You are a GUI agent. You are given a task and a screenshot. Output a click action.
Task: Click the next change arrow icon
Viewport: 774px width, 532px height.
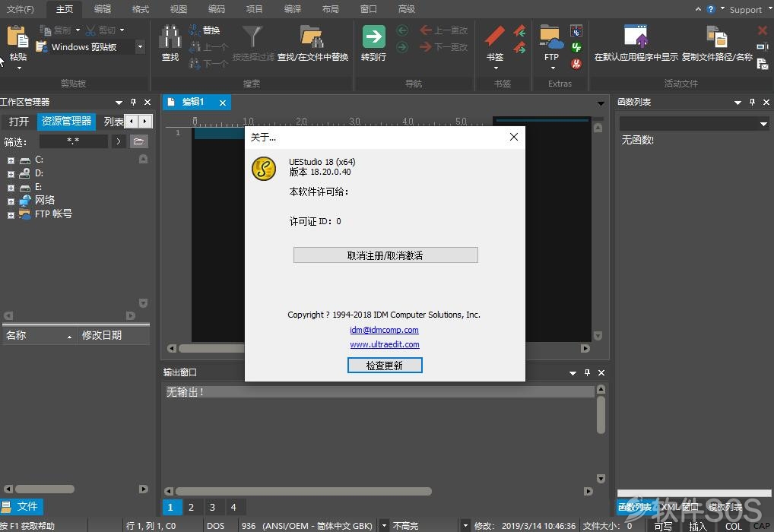(x=426, y=47)
